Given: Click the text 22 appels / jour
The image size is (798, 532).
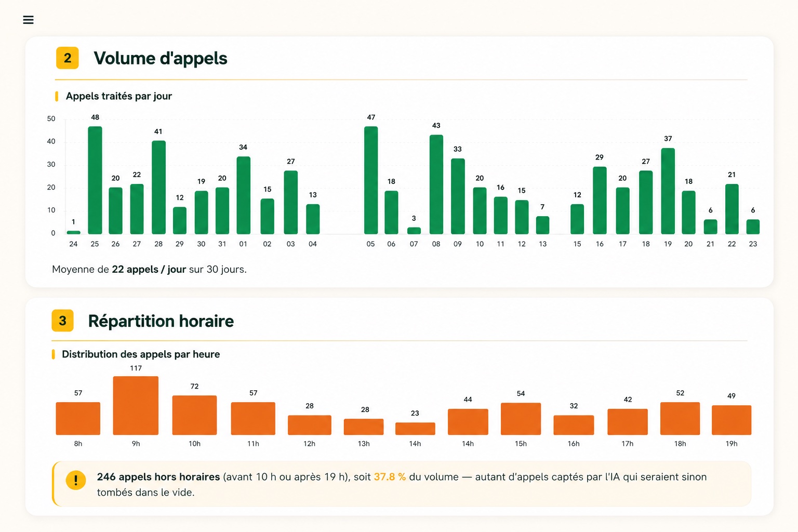Looking at the screenshot, I should point(149,270).
